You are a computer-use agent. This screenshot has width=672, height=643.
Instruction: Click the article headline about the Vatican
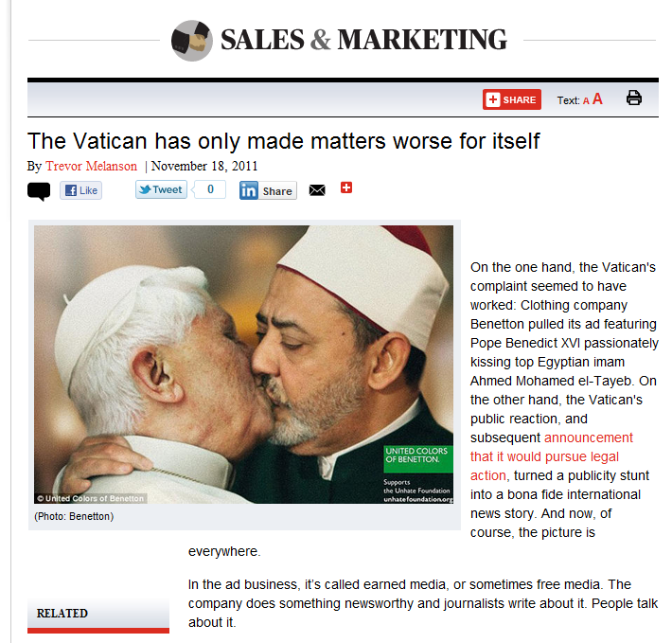[x=283, y=140]
